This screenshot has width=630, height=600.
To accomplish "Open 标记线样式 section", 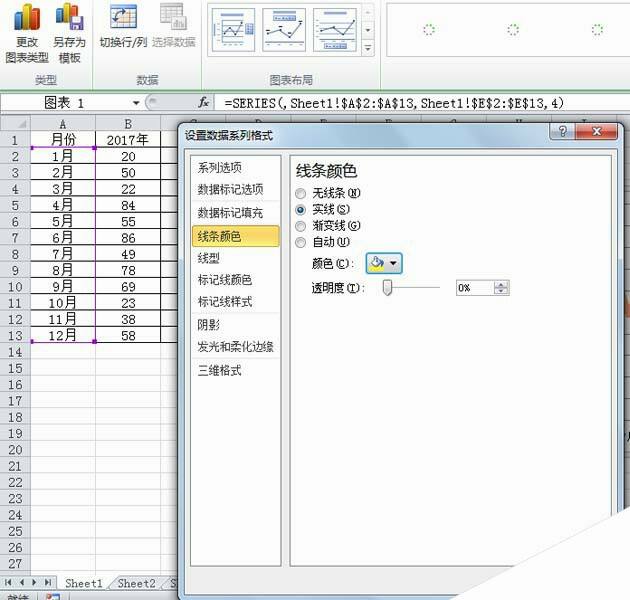I will coord(235,301).
